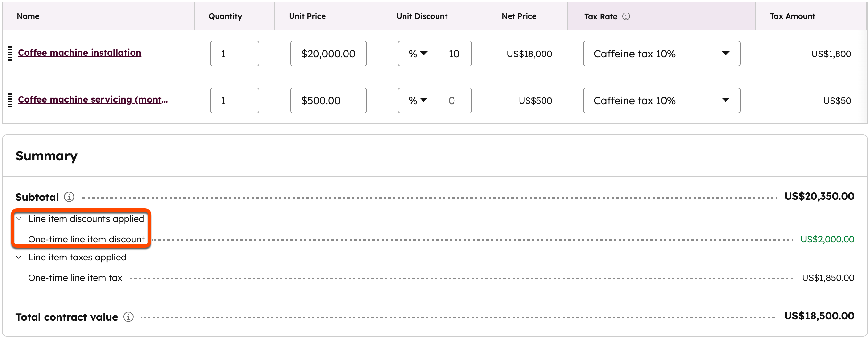Open the Tax Rate info tooltip
The image size is (868, 338).
tap(626, 16)
